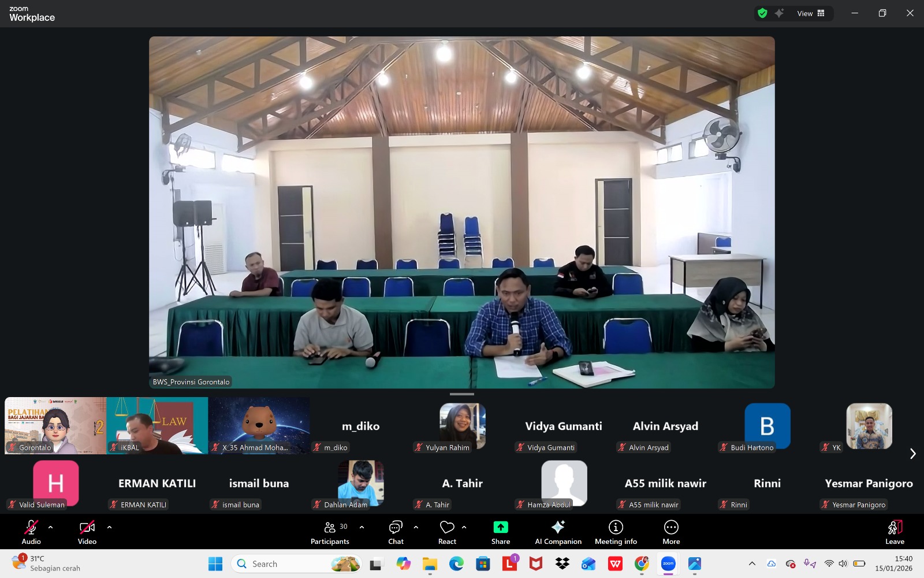Start camera with Video button

coord(87,532)
